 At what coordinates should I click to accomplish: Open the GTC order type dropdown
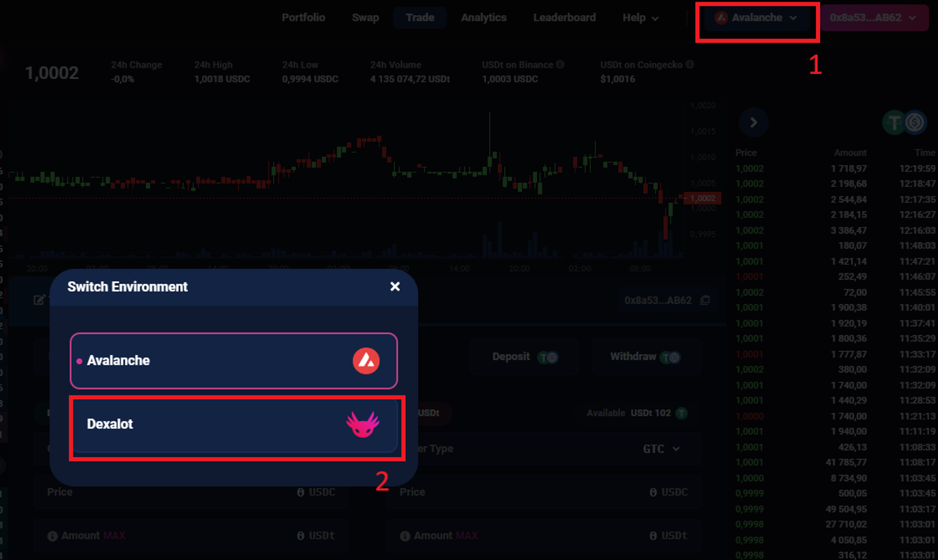coord(661,449)
